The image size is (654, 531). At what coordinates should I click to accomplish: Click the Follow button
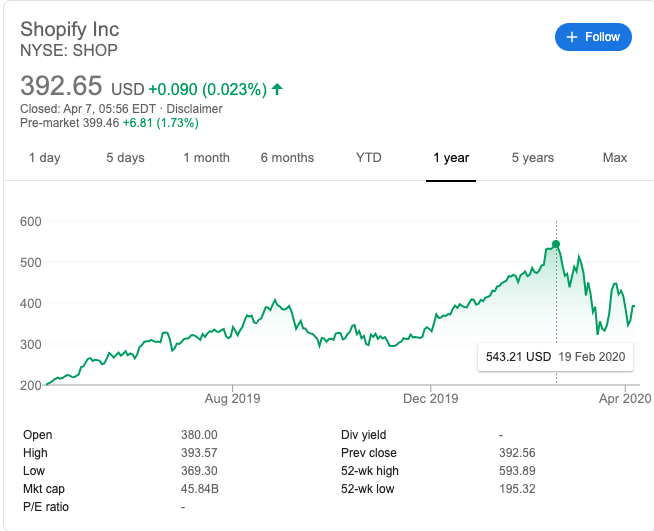[593, 37]
